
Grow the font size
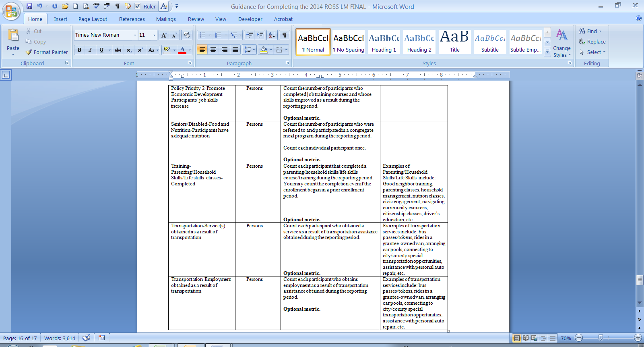tap(164, 35)
